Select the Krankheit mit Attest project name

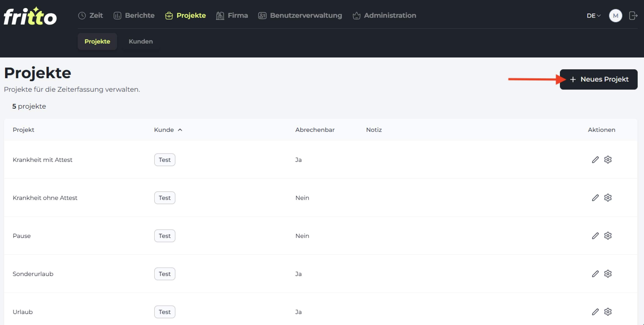click(x=42, y=160)
